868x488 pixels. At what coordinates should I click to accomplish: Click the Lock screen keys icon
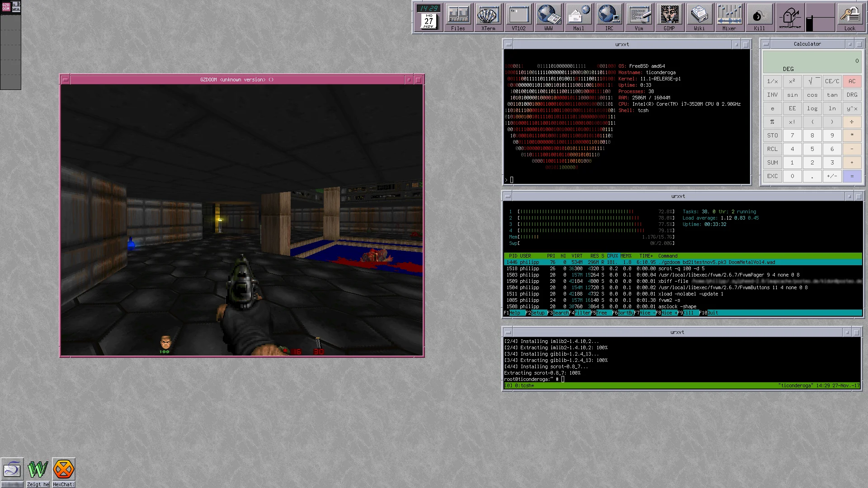pyautogui.click(x=850, y=18)
